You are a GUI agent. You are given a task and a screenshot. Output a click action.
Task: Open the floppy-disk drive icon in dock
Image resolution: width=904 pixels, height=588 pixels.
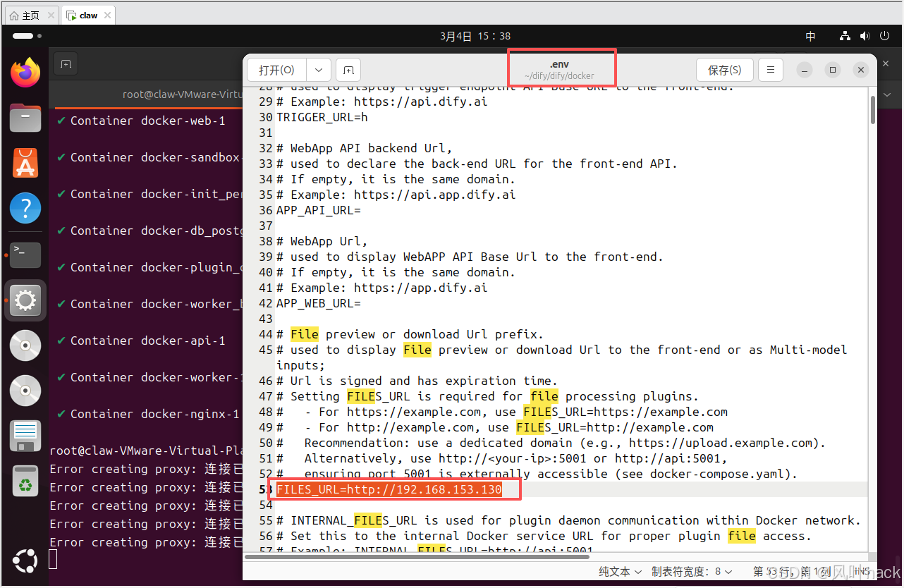point(25,436)
